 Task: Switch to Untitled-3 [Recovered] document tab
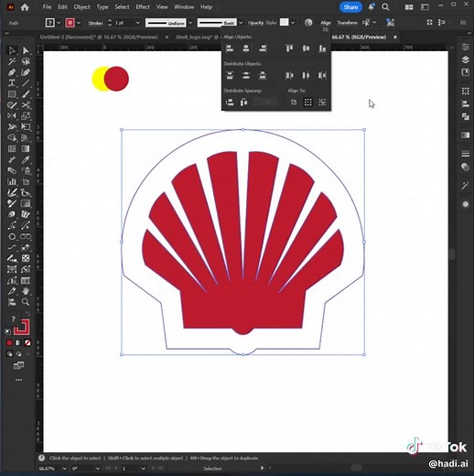pyautogui.click(x=99, y=37)
